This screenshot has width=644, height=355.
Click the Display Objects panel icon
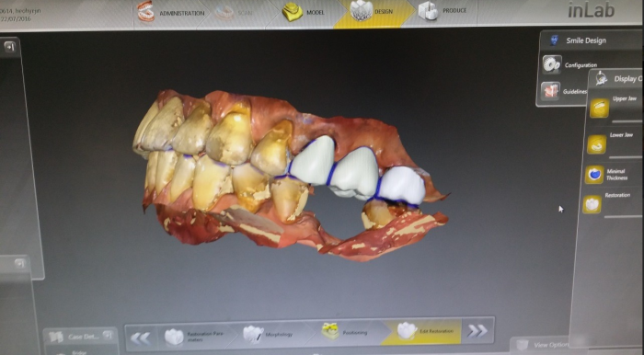[602, 78]
